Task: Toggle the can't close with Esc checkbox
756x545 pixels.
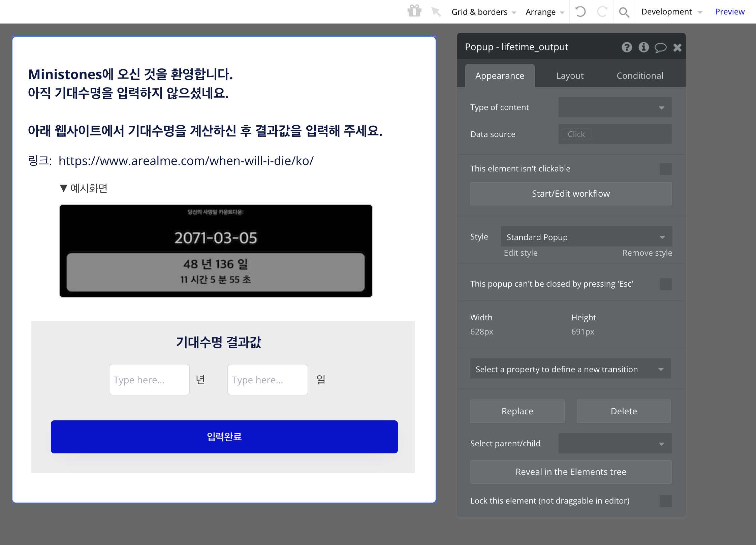Action: tap(665, 284)
